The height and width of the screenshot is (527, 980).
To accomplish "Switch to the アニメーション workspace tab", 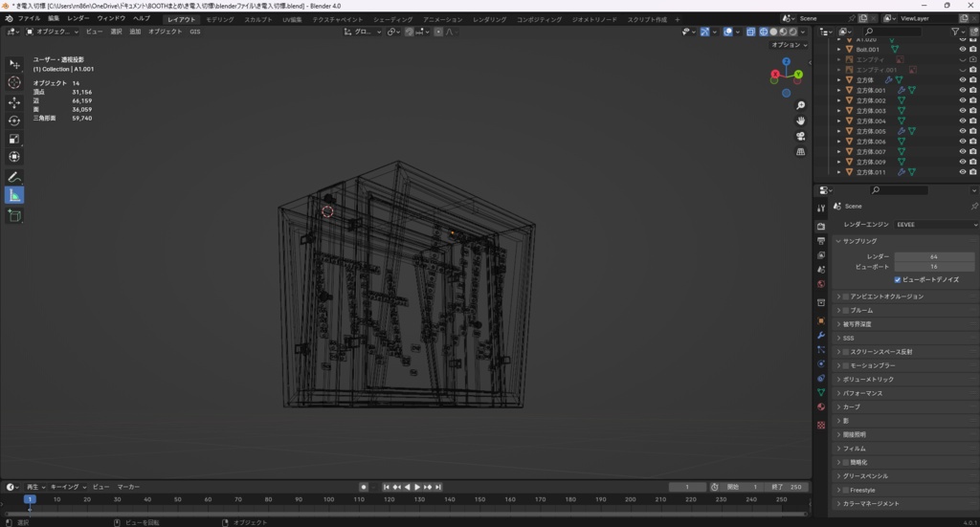I will point(442,19).
